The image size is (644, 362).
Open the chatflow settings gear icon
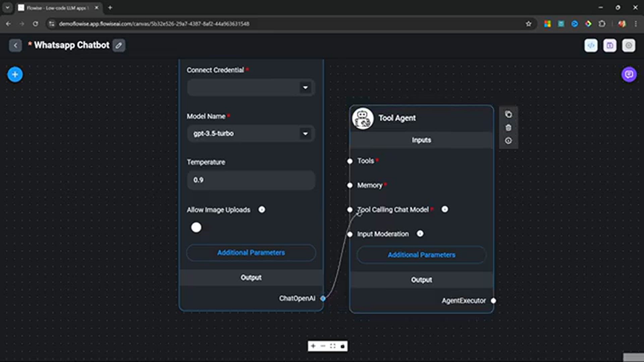[629, 45]
